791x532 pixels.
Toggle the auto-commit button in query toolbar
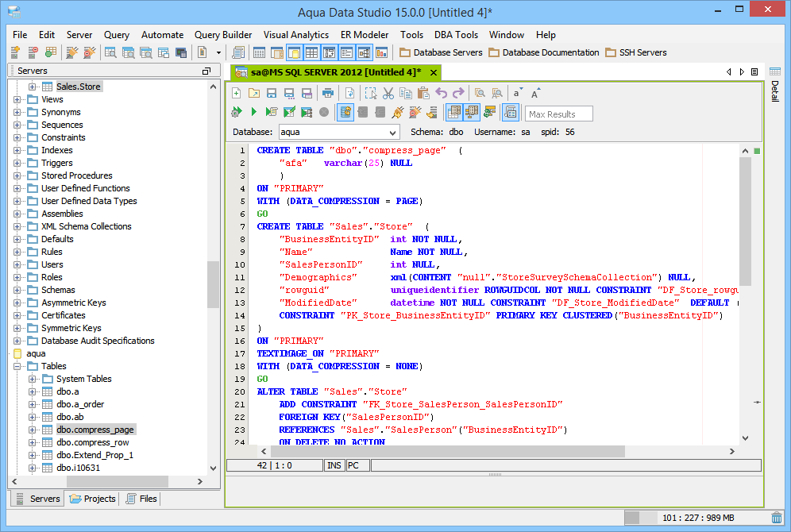pos(345,113)
